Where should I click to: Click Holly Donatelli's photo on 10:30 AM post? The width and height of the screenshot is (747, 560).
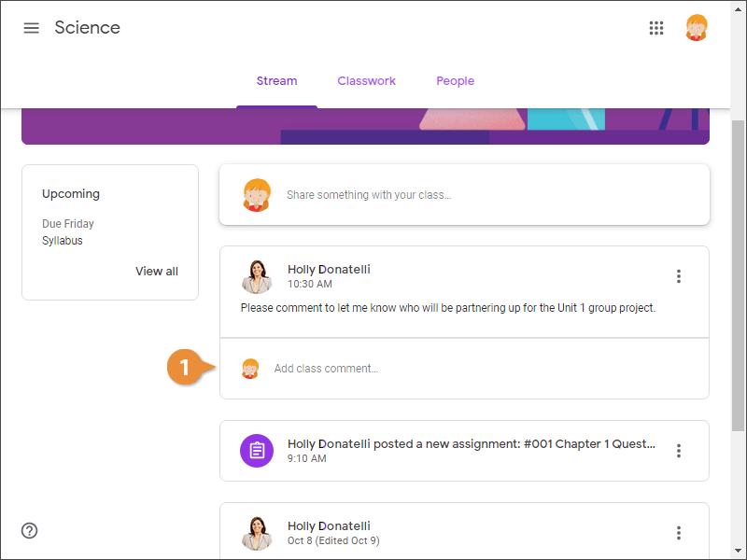(x=257, y=276)
